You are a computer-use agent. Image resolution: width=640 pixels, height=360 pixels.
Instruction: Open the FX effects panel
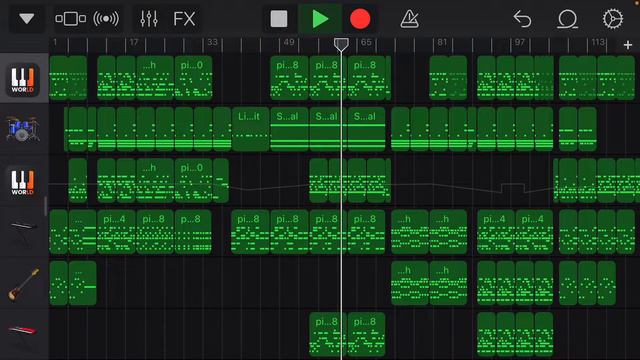click(184, 19)
